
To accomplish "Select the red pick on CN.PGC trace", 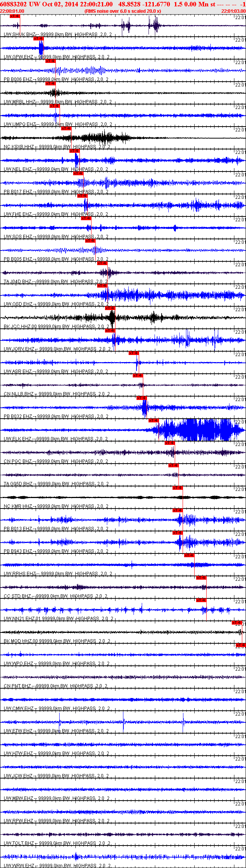I will [x=169, y=443].
